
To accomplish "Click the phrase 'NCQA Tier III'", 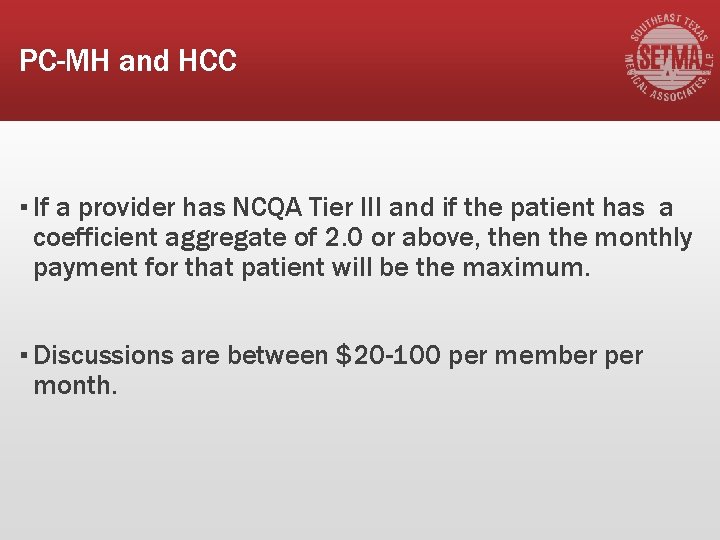I will [307, 208].
